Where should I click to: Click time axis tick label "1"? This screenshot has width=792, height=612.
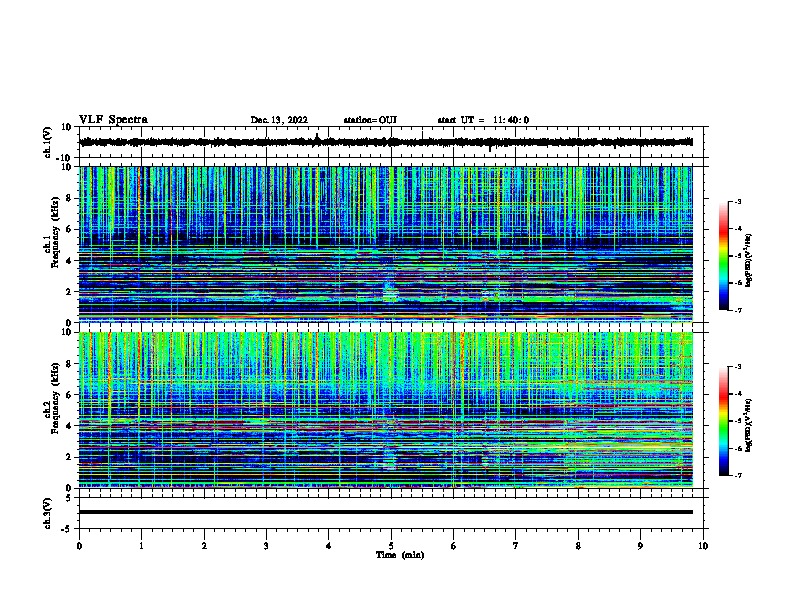(141, 546)
